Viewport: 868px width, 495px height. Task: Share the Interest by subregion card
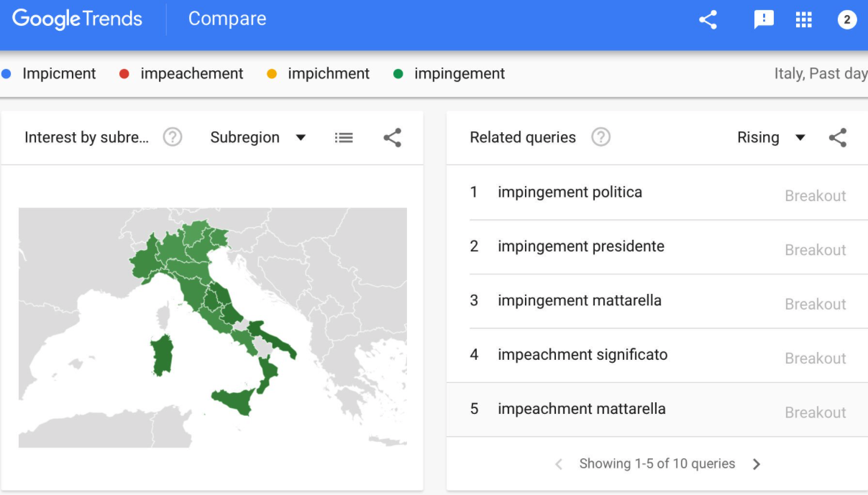pyautogui.click(x=392, y=137)
